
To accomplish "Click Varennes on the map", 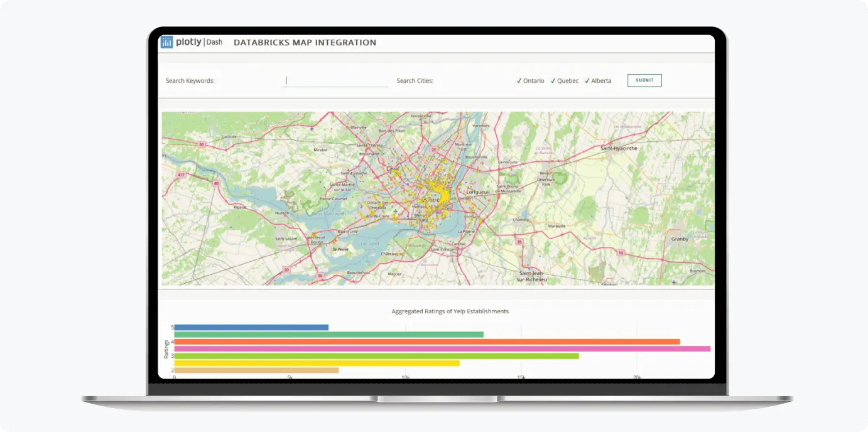I will [x=480, y=126].
